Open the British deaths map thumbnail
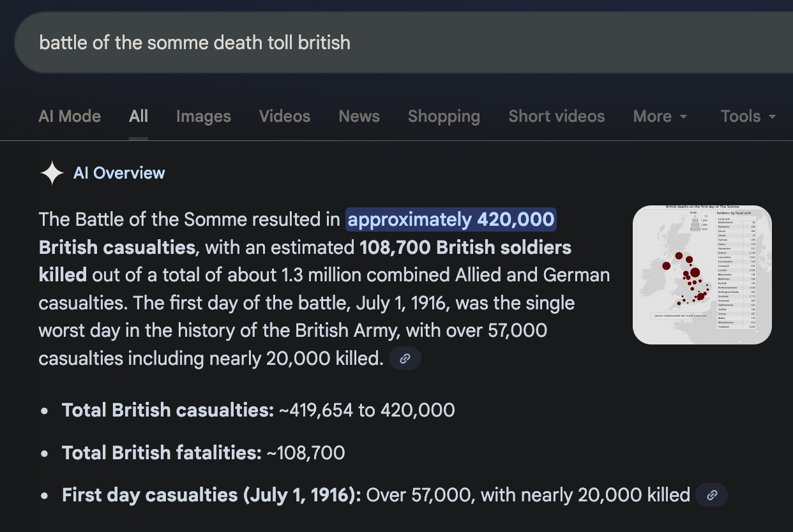The height and width of the screenshot is (532, 793). coord(702,275)
